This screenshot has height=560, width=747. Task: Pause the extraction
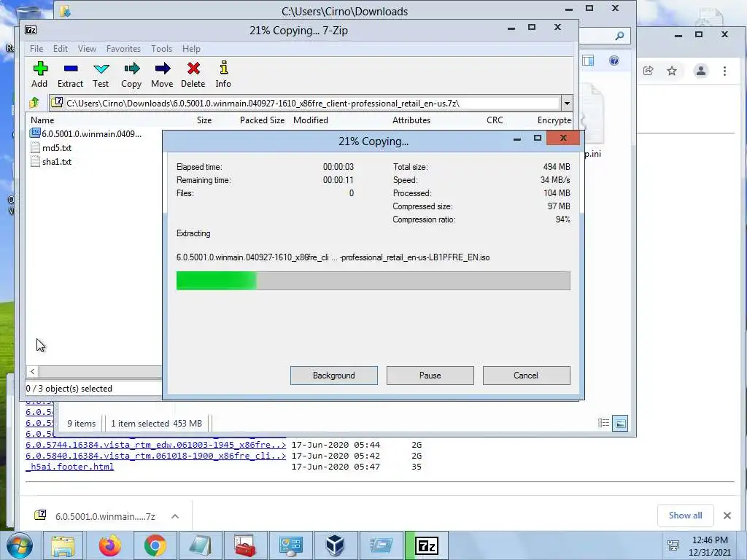[430, 376]
